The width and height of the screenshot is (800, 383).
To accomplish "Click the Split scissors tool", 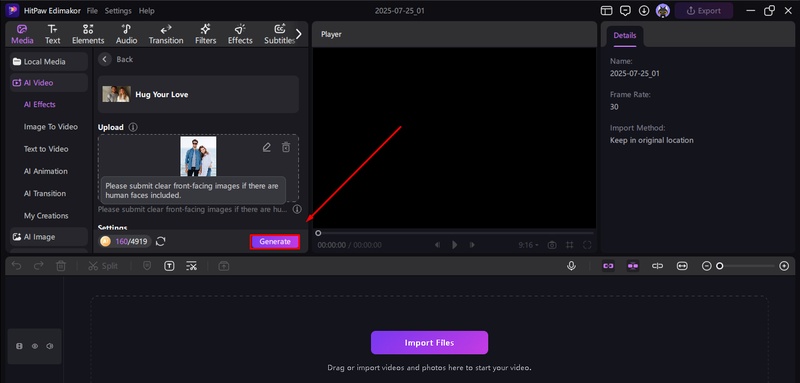I will click(103, 266).
